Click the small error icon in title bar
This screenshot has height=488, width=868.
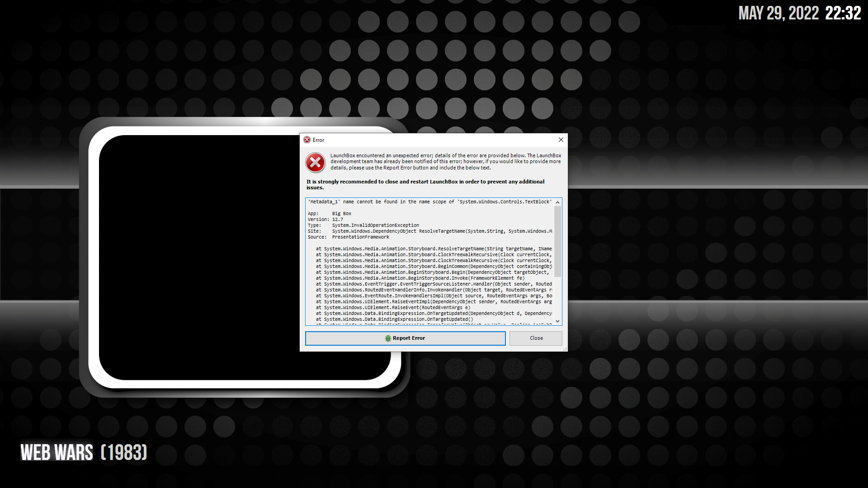point(307,140)
